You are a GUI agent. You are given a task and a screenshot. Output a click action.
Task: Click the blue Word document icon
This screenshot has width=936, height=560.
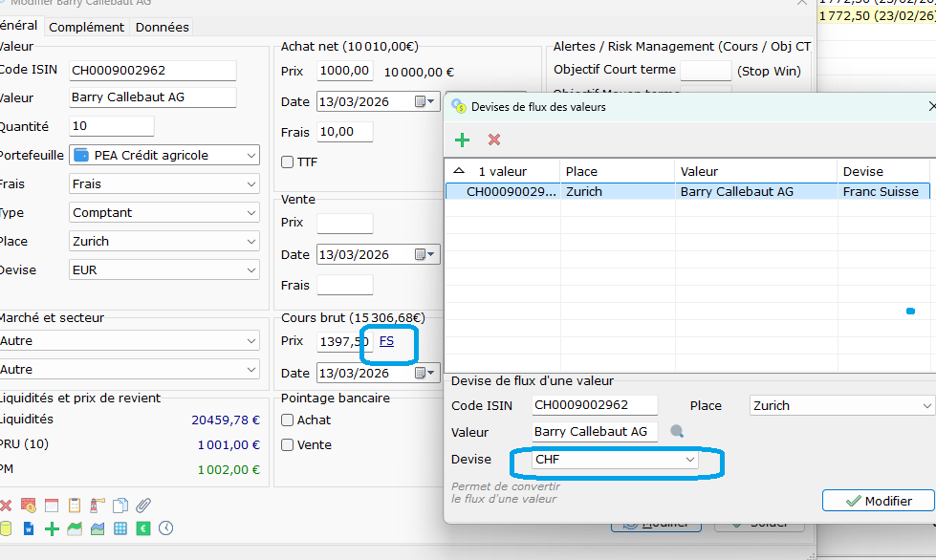pyautogui.click(x=29, y=528)
